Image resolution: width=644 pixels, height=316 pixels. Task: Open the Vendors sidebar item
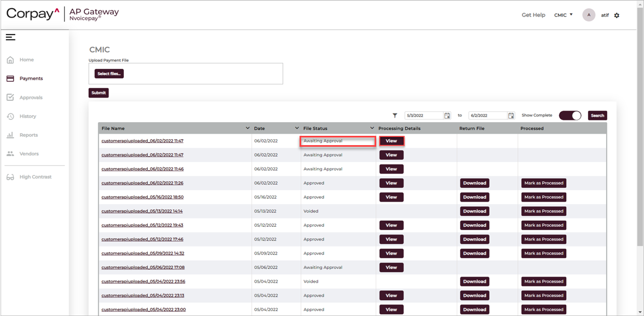point(29,154)
